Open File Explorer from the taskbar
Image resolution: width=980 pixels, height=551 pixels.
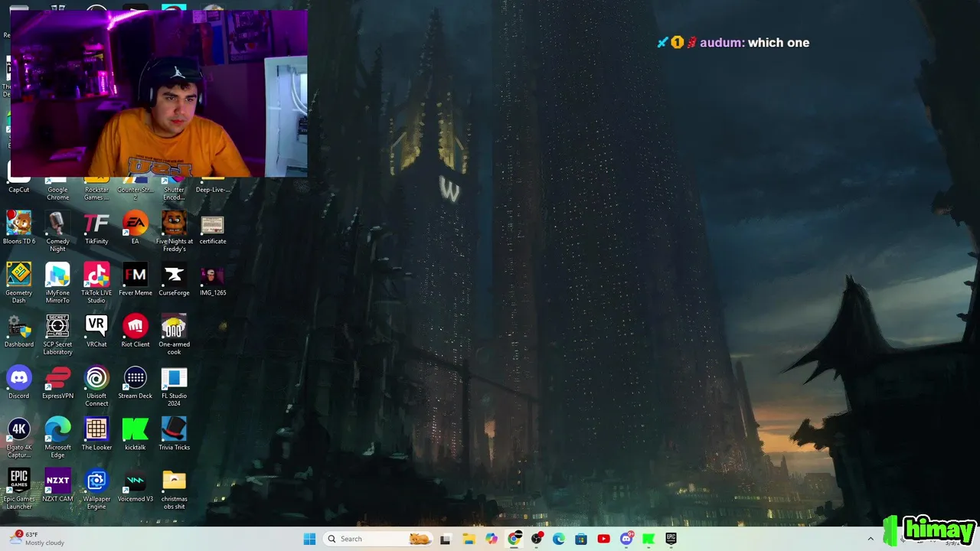[469, 539]
